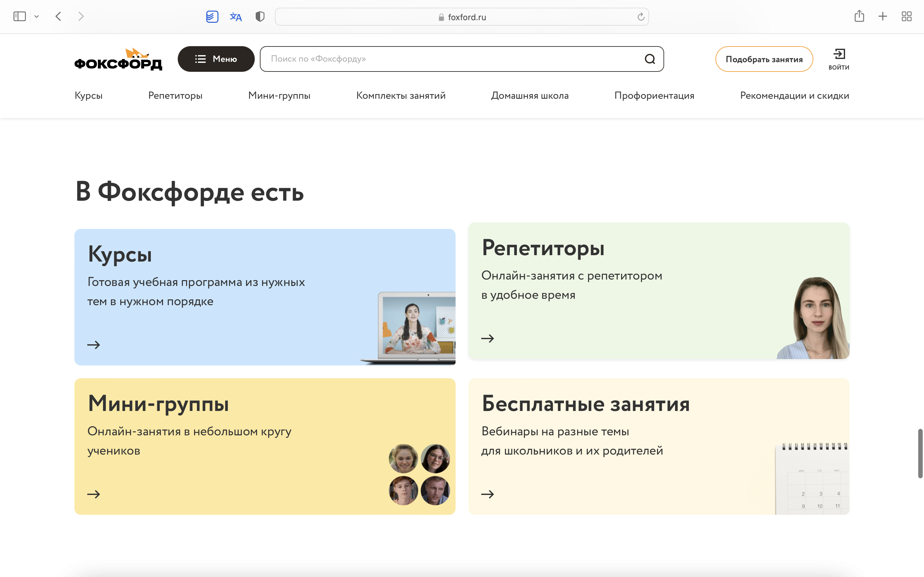The width and height of the screenshot is (924, 577).
Task: Click the page vertical scrollbar thumb
Action: click(920, 453)
